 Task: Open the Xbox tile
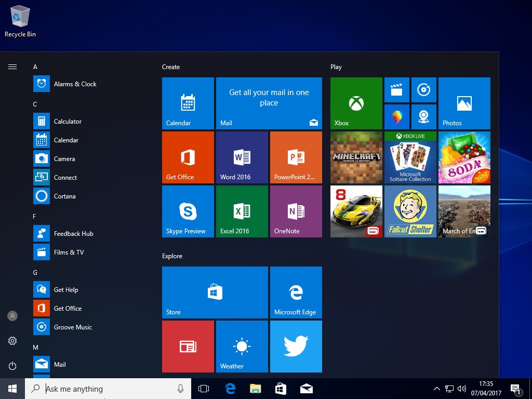tap(356, 103)
